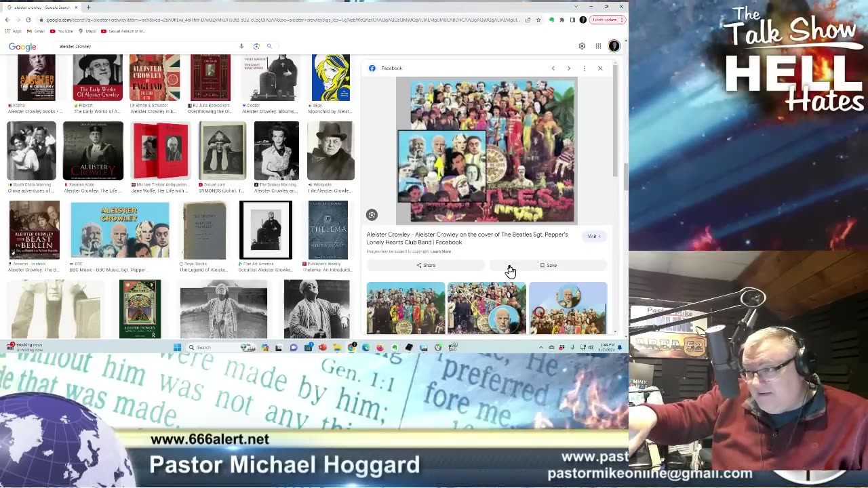This screenshot has height=488, width=868.
Task: Open the Wikipedia File:Aleister Crowley image
Action: coord(330,150)
